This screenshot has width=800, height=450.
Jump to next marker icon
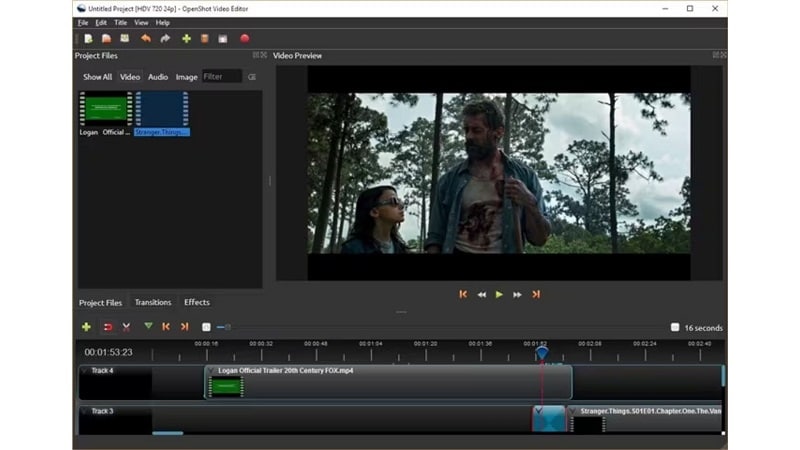[x=185, y=327]
